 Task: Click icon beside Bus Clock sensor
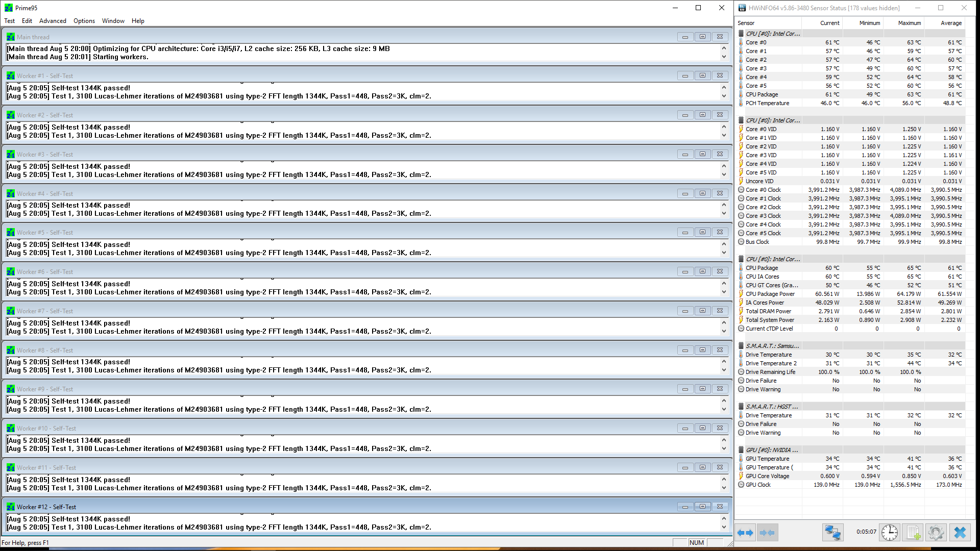(x=741, y=242)
